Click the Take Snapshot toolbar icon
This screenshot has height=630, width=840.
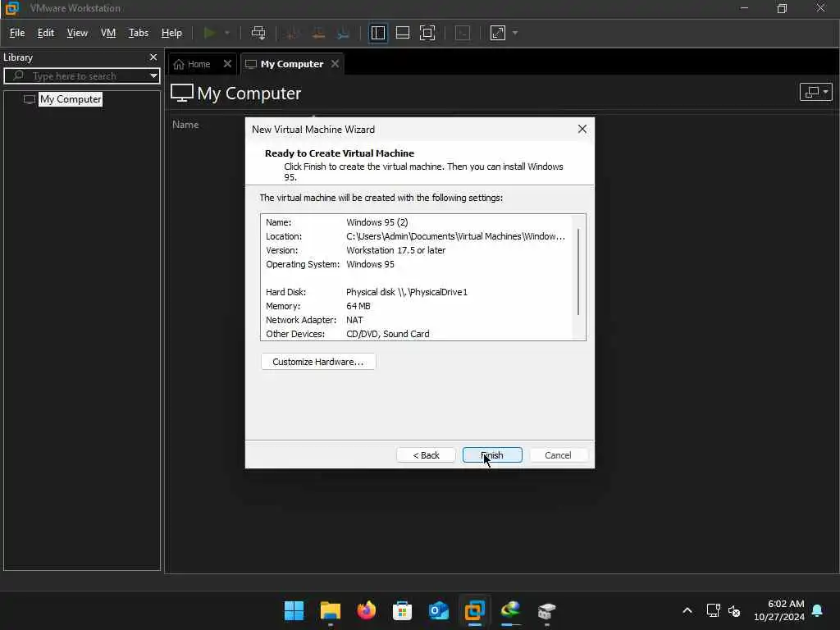tap(293, 33)
